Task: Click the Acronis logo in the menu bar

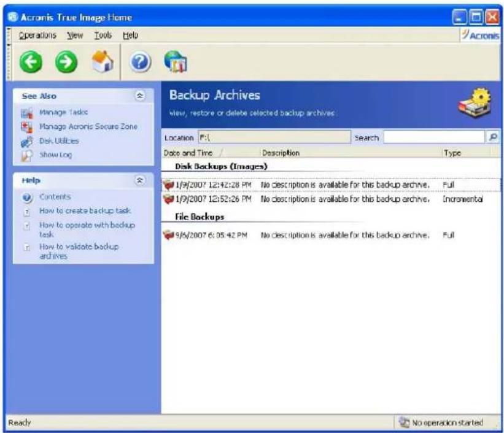Action: click(x=481, y=35)
